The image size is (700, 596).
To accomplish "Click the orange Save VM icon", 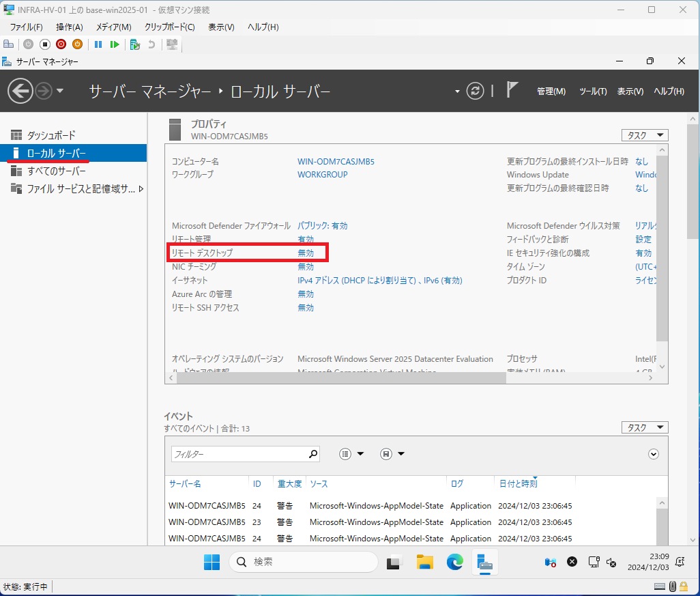I will click(77, 44).
